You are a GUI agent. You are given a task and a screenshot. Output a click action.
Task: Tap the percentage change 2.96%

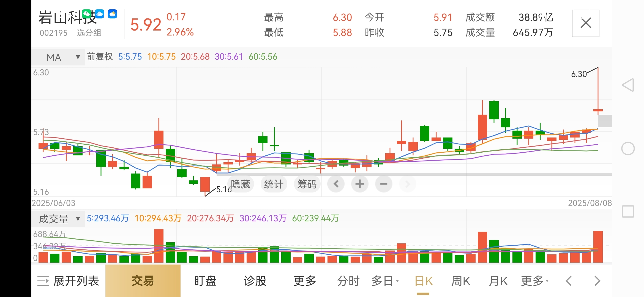click(x=180, y=32)
